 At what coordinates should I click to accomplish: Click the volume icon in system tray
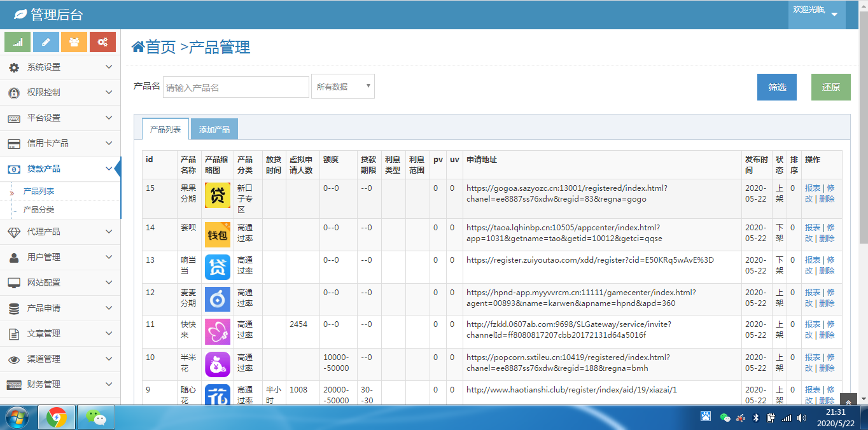click(802, 418)
